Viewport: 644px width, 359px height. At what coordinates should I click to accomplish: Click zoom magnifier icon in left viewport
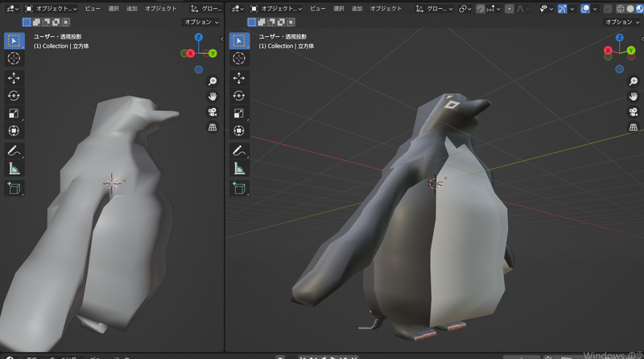coord(213,81)
